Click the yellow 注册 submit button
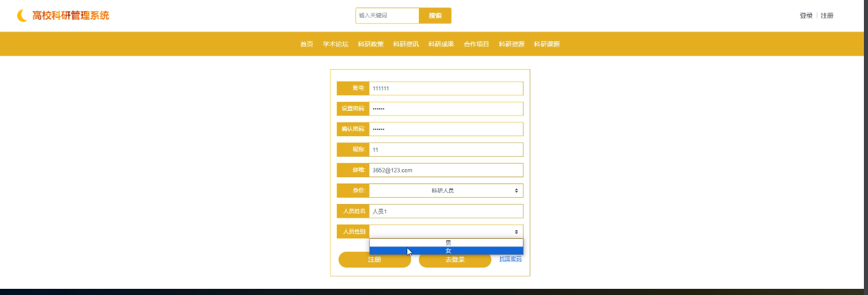Viewport: 868px width, 295px height. (375, 259)
